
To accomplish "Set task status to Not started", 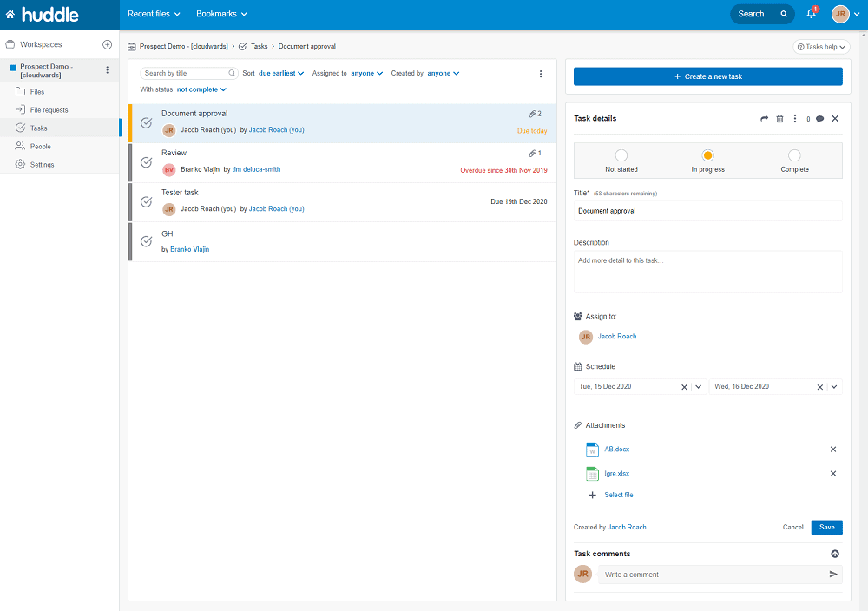I will (621, 155).
